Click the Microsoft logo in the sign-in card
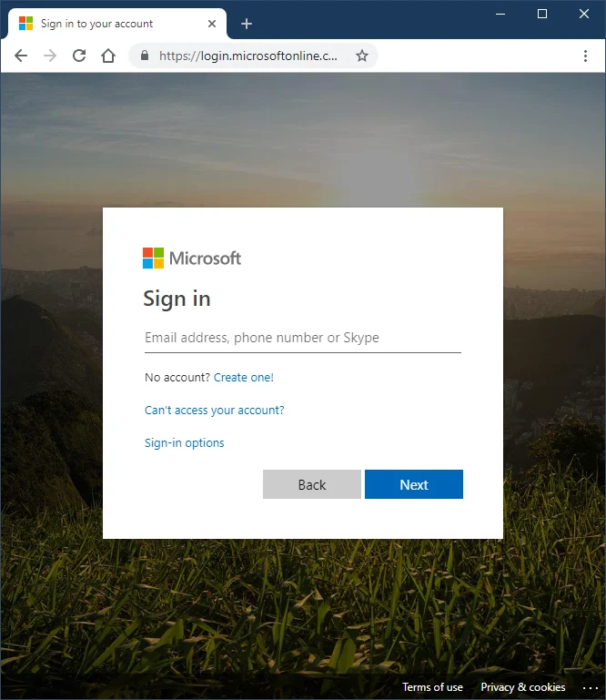Screen dimensions: 606x700 pos(192,258)
